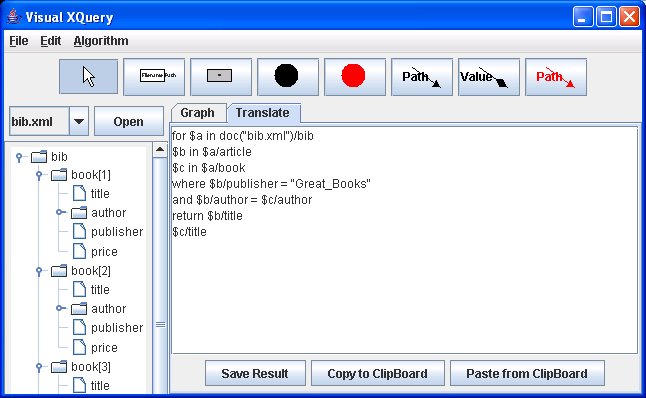Expand the author node under book[1]

60,212
